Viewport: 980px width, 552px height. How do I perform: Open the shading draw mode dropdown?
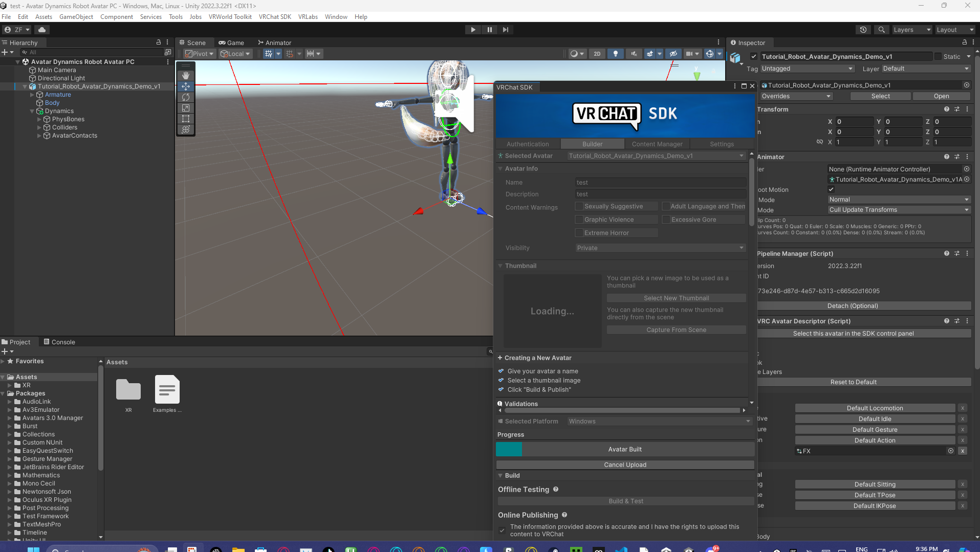577,54
